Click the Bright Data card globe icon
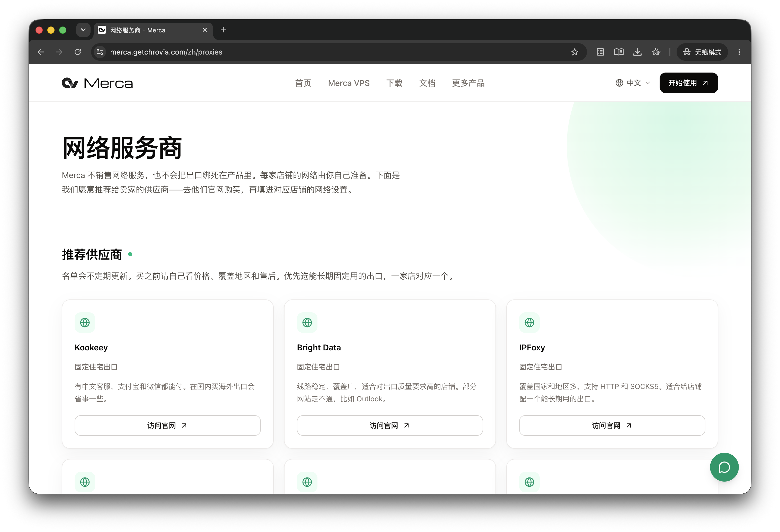The width and height of the screenshot is (780, 532). tap(307, 323)
